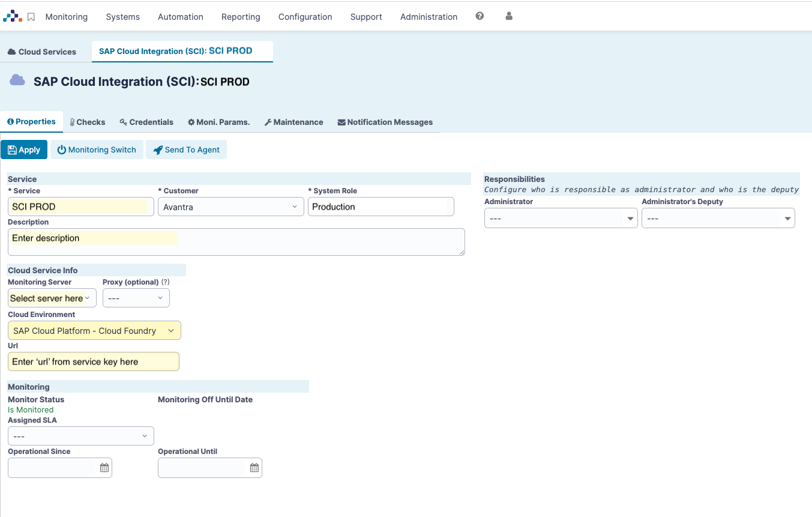Viewport: 812px width, 517px height.
Task: Switch to the Checks tab
Action: [x=88, y=122]
